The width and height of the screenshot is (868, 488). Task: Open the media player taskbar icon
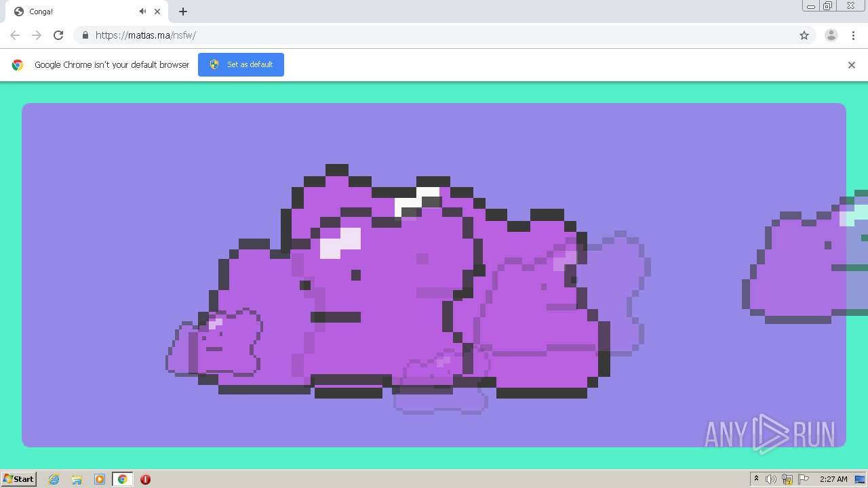100,479
